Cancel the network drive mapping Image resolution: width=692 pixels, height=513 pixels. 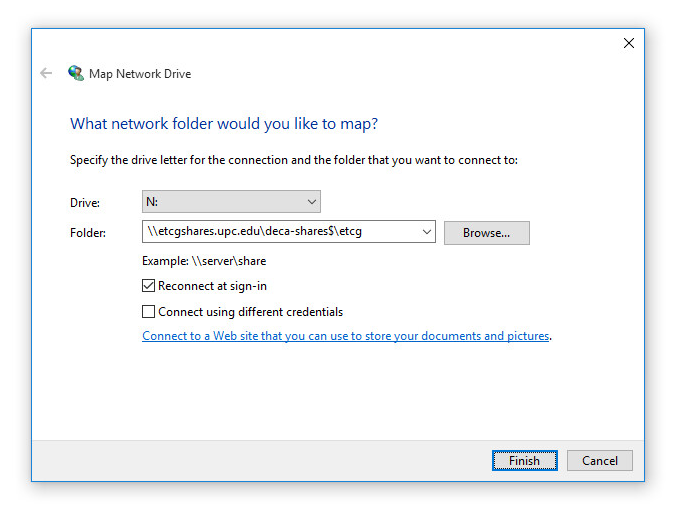[600, 461]
